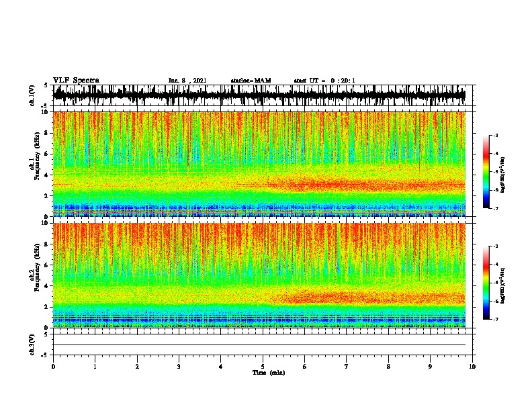Click the "-5" tick on ch.3(V) axis
Screen dimensions: 532x411
(x=45, y=355)
